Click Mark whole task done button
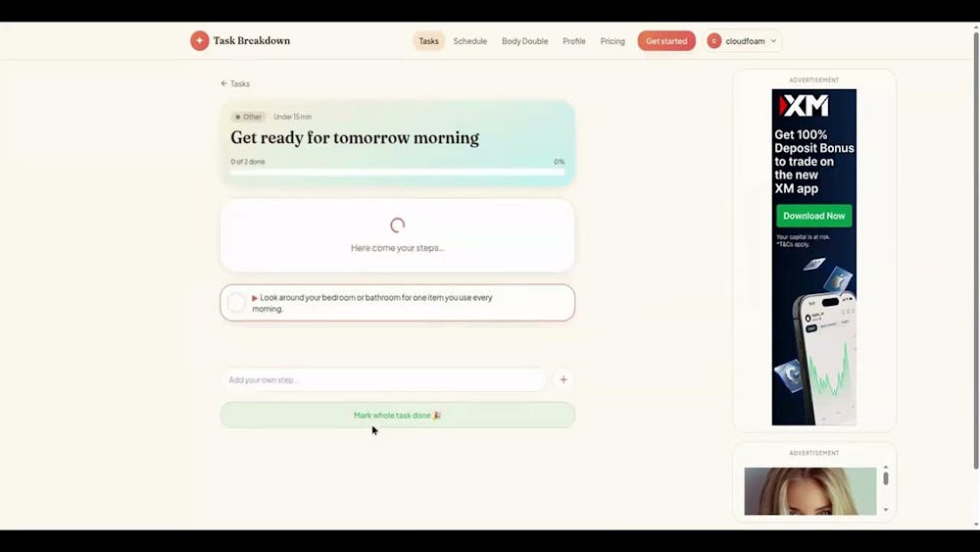This screenshot has height=552, width=980. tap(398, 415)
